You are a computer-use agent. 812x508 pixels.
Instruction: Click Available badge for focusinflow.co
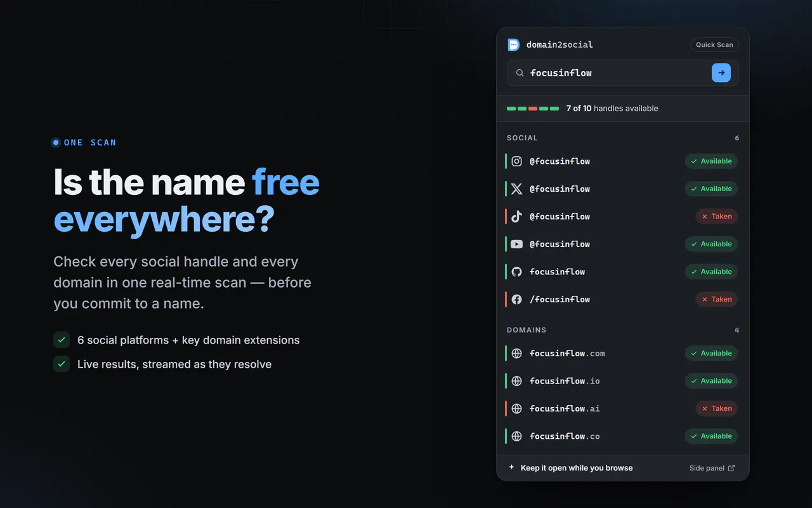click(711, 436)
